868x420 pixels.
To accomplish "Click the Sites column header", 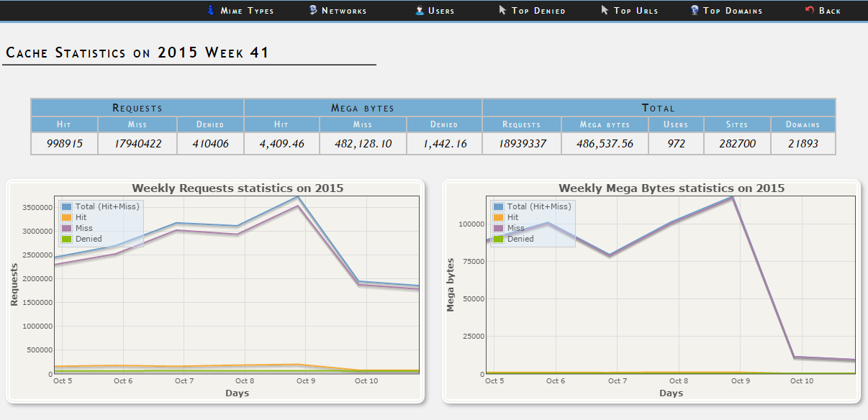I will [737, 124].
